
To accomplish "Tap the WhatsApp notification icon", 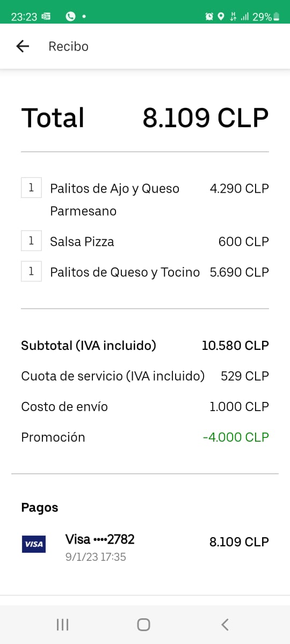I will (x=70, y=17).
